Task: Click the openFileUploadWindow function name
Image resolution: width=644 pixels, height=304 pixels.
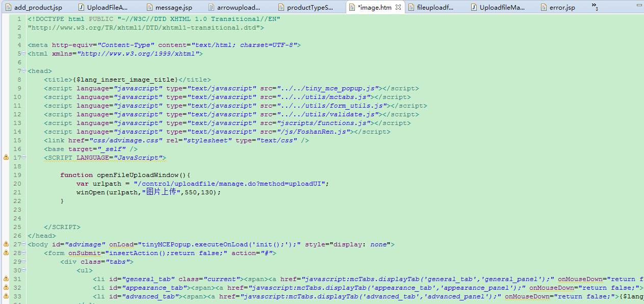Action: point(138,175)
